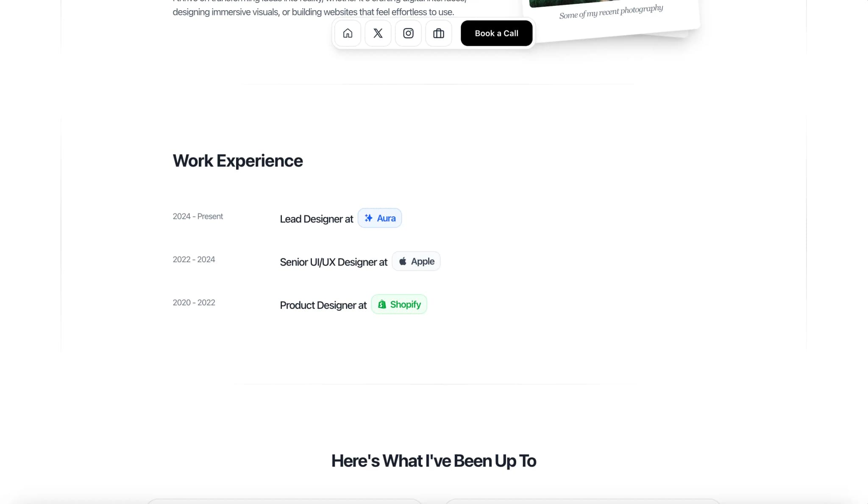This screenshot has height=504, width=868.
Task: Click the Apple logo in the Apple badge
Action: [x=403, y=261]
